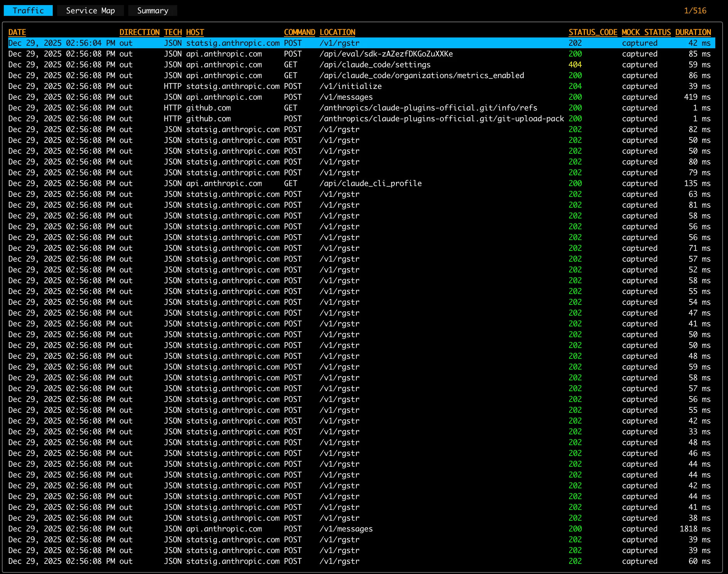Sort requests by HOST
The width and height of the screenshot is (728, 574).
[195, 32]
